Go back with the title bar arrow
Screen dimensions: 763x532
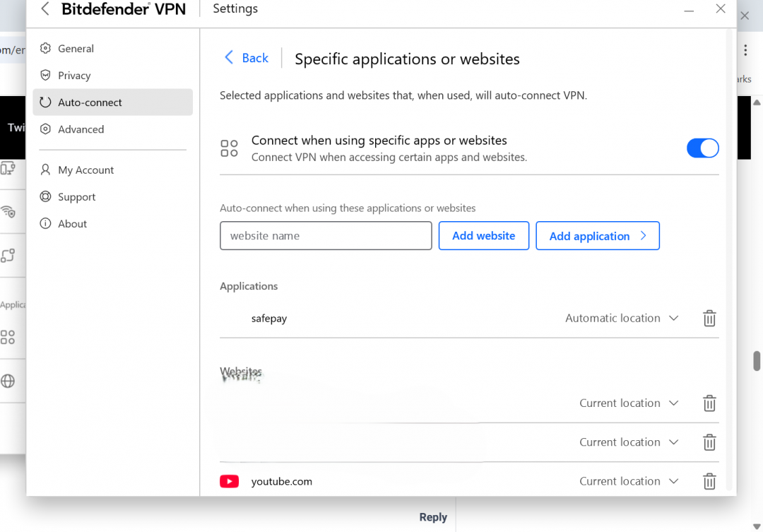45,8
